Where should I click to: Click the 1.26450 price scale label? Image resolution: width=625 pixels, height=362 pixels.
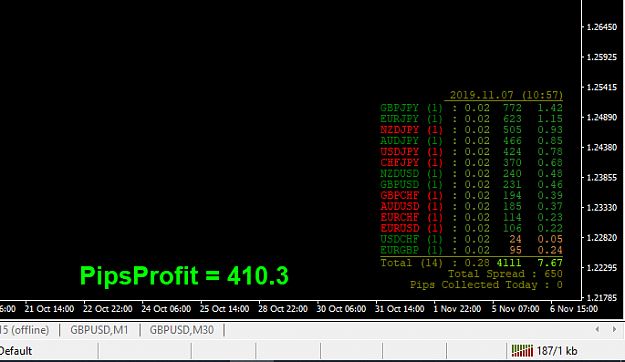pos(602,27)
